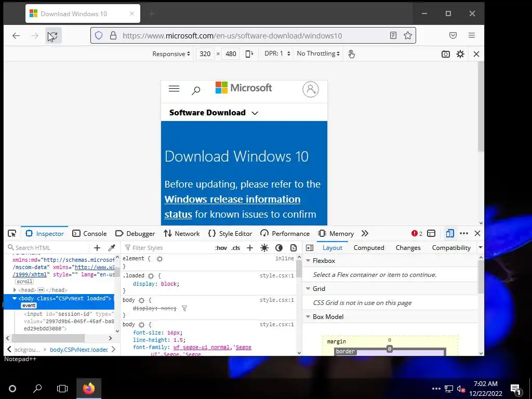Screen dimensions: 532x399
Task: Rotate the responsive viewport
Action: click(x=249, y=54)
